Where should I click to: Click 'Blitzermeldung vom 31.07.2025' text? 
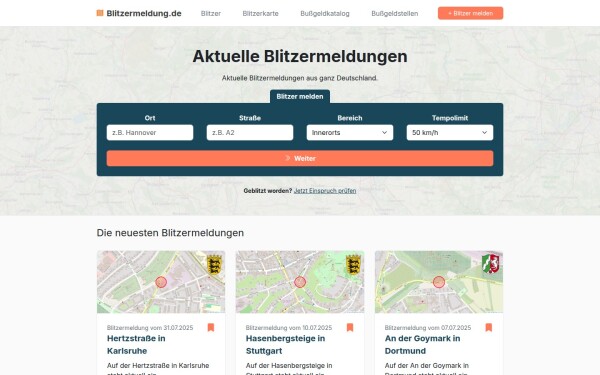(x=150, y=328)
